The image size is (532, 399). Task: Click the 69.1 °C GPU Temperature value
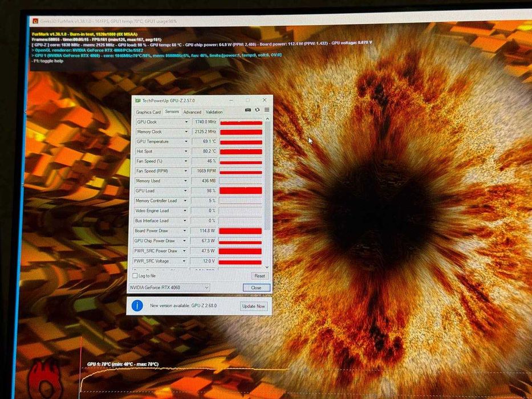205,141
